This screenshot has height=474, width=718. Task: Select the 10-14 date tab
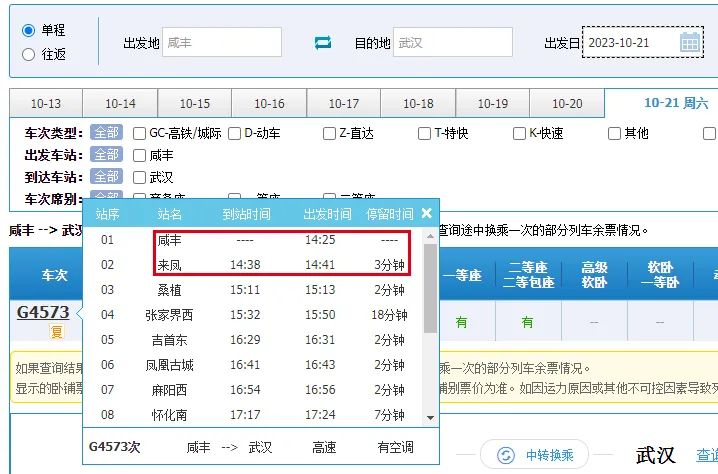click(120, 104)
